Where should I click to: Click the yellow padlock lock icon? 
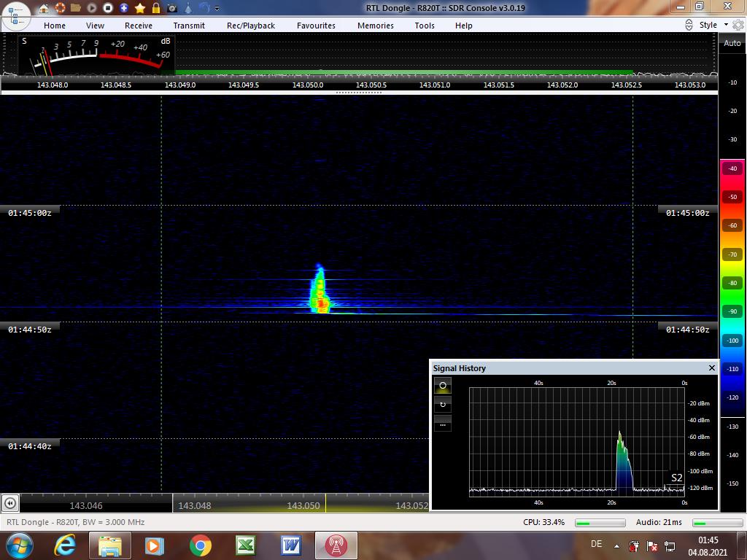156,7
